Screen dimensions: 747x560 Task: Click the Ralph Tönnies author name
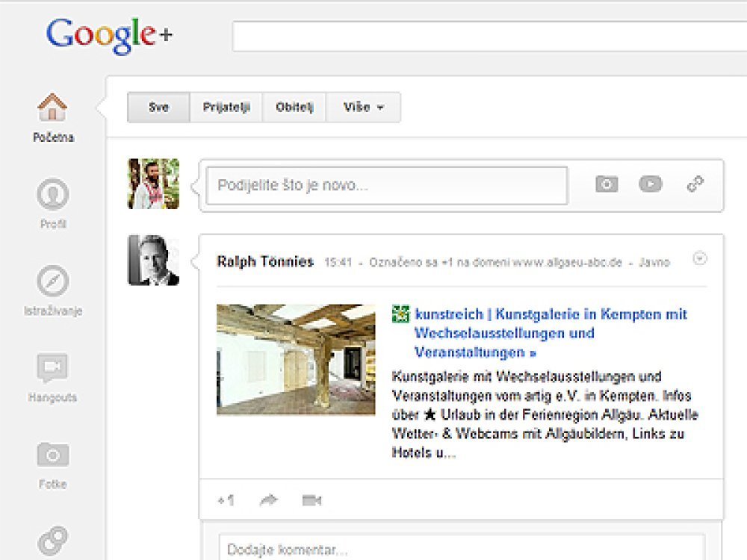(265, 262)
